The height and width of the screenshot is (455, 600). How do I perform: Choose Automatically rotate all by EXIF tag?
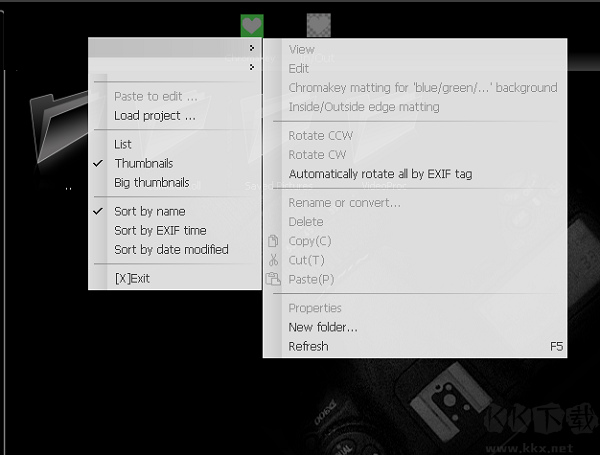tap(380, 173)
